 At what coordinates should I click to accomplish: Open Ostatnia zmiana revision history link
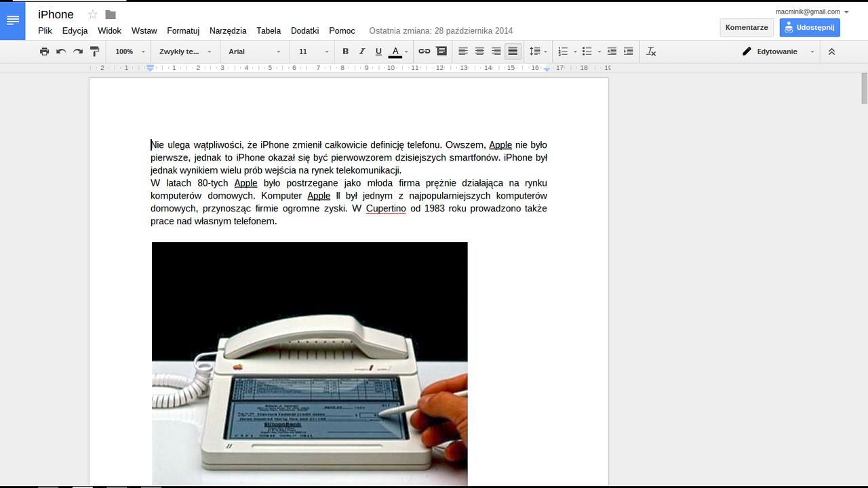(x=441, y=30)
